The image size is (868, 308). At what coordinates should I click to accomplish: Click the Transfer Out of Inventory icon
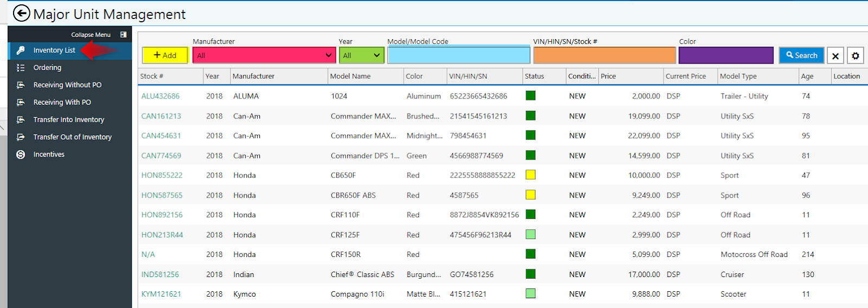[x=21, y=137]
